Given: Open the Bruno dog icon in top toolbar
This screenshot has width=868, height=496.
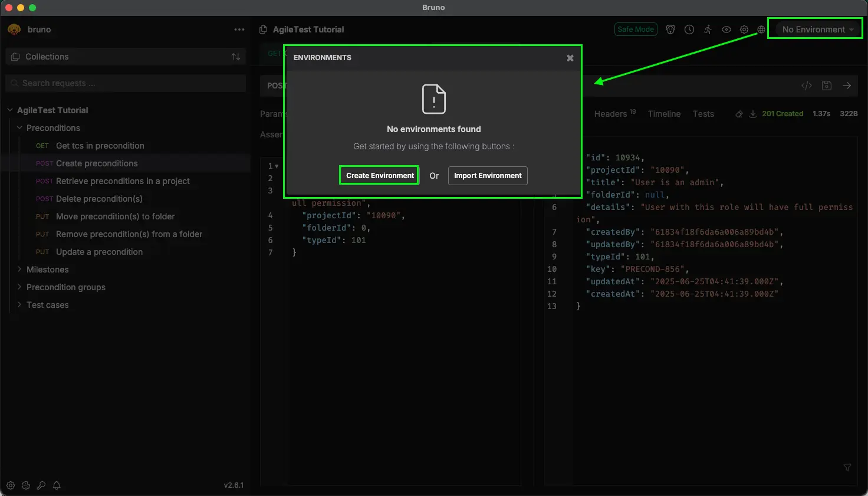Looking at the screenshot, I should point(670,29).
